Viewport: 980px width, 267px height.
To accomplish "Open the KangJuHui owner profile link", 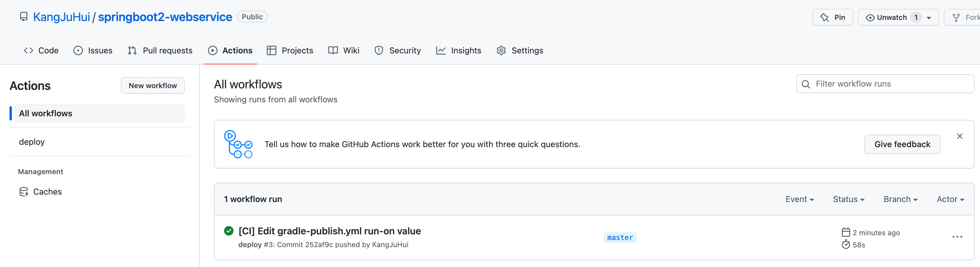I will point(62,17).
